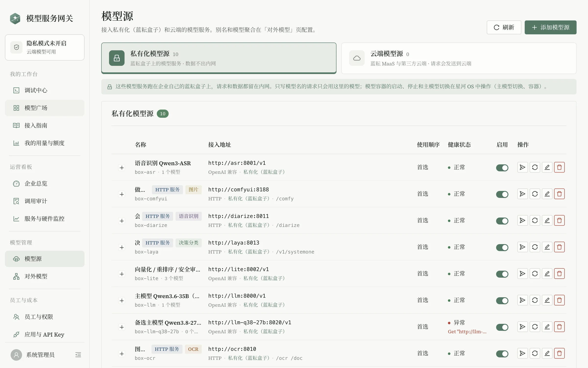Edit the box-llm Qwen3.6-35B source
Image resolution: width=588 pixels, height=368 pixels.
coord(547,300)
